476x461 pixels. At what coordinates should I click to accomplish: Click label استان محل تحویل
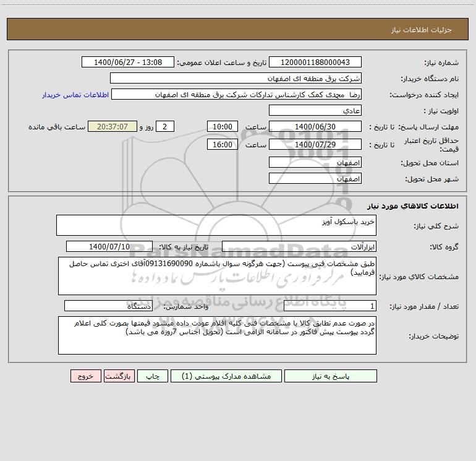430,163
